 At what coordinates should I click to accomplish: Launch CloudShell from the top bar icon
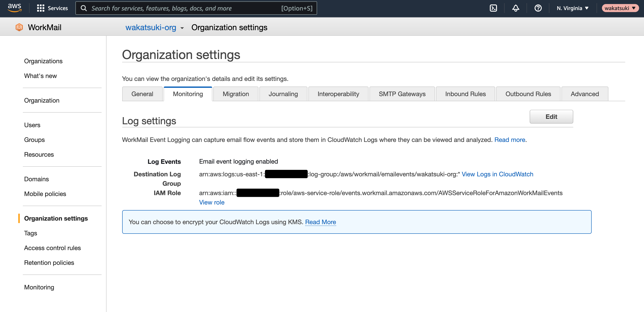[493, 8]
